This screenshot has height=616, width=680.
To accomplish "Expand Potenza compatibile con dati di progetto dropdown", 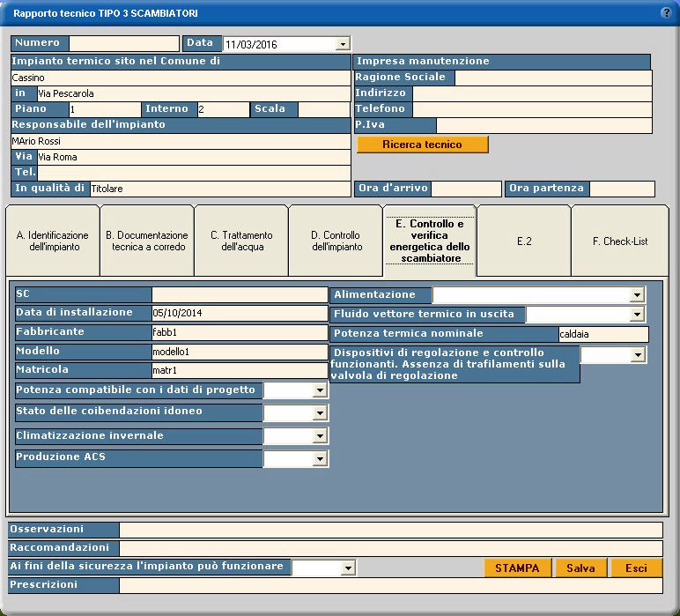I will click(320, 390).
